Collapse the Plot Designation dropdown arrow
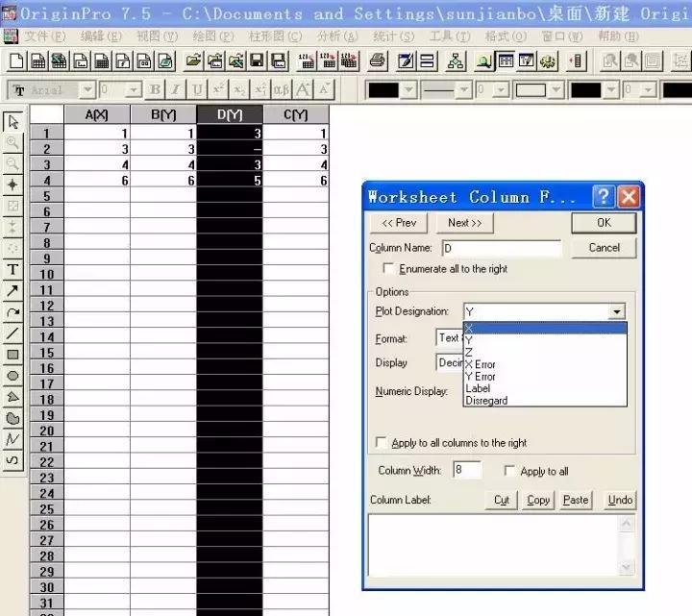The width and height of the screenshot is (692, 616). [616, 311]
